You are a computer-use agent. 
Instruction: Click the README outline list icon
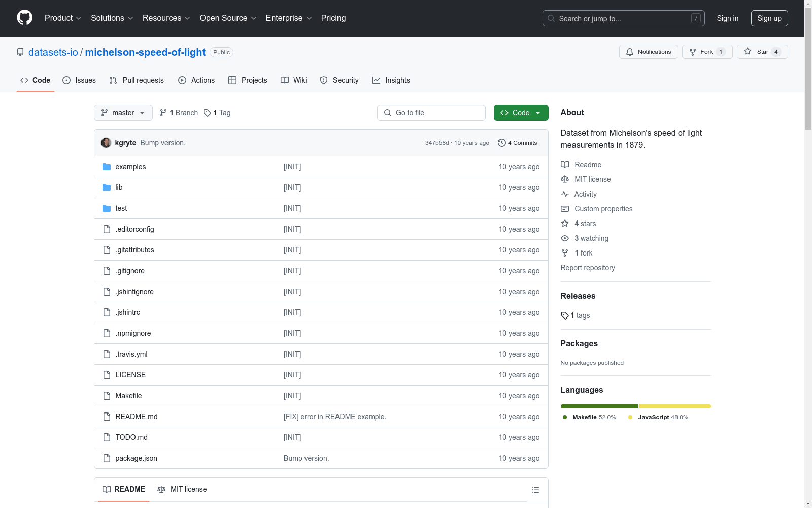(x=535, y=490)
